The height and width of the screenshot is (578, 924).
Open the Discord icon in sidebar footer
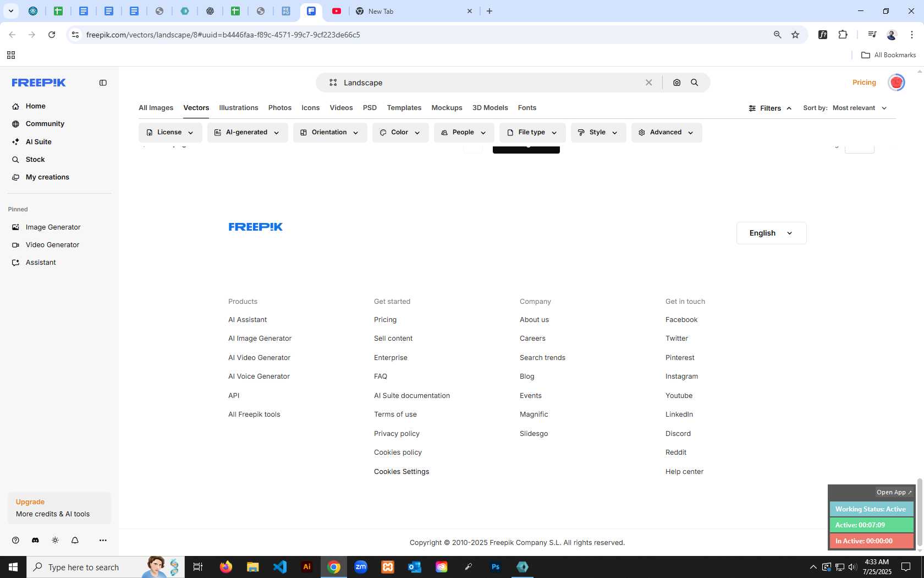tap(35, 540)
